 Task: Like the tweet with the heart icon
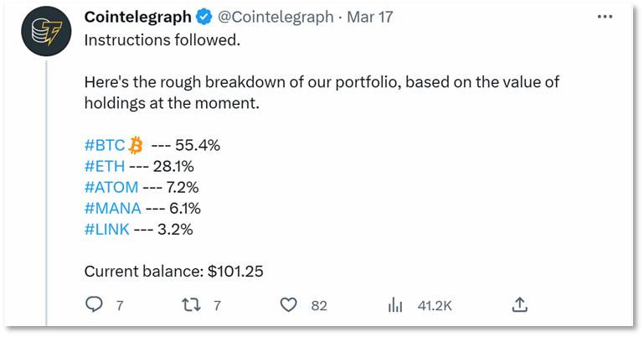[288, 305]
